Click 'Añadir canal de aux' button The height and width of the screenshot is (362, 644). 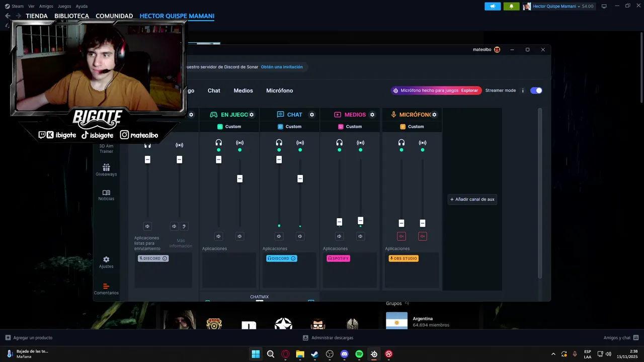(472, 200)
